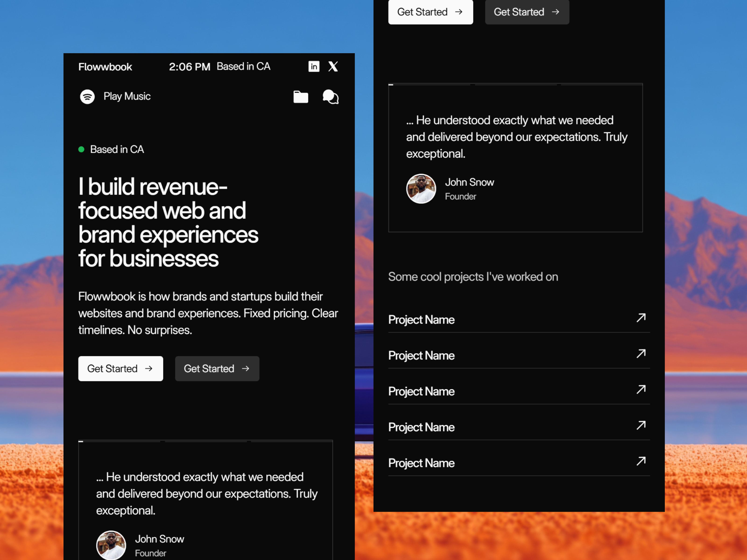Click John Snow avatar in right panel testimonial
Viewport: 747px width, 560px height.
[421, 189]
